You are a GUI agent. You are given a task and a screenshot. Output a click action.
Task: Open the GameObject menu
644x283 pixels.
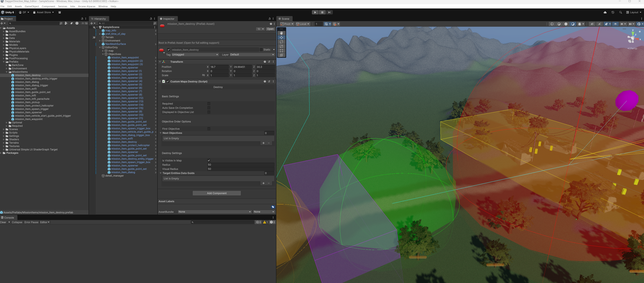coord(32,6)
